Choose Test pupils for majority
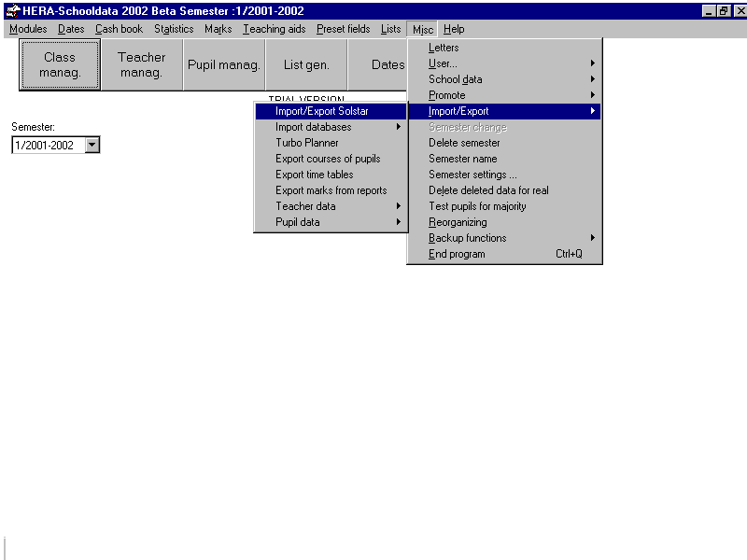 (x=504, y=206)
